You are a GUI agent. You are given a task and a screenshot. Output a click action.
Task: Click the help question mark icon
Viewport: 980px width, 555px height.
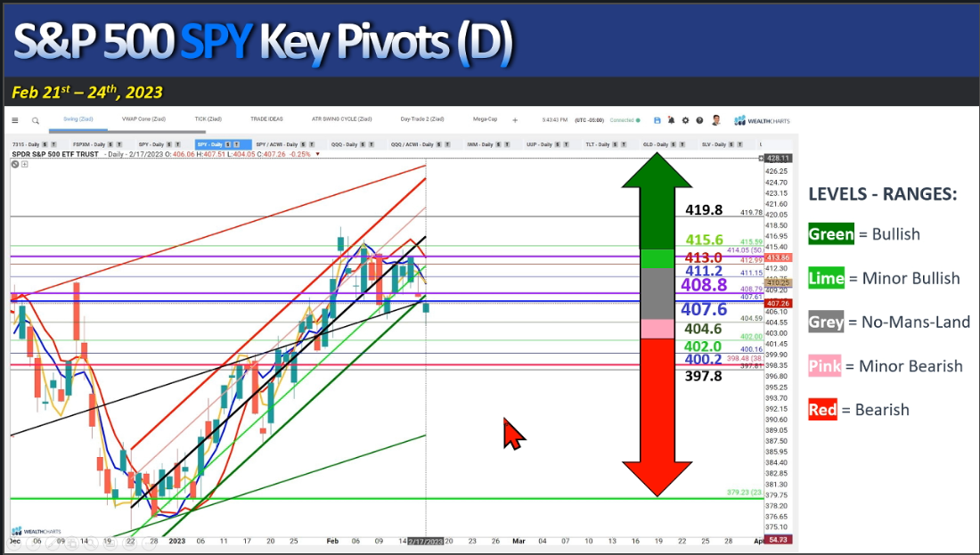(x=699, y=120)
